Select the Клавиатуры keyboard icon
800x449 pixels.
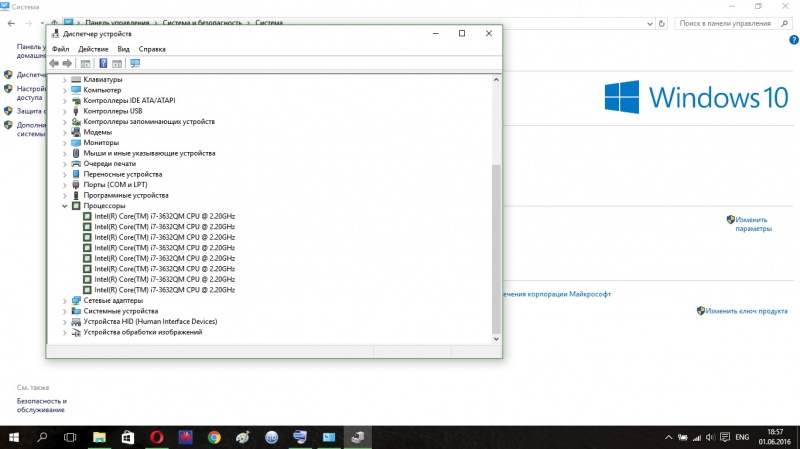tap(76, 79)
